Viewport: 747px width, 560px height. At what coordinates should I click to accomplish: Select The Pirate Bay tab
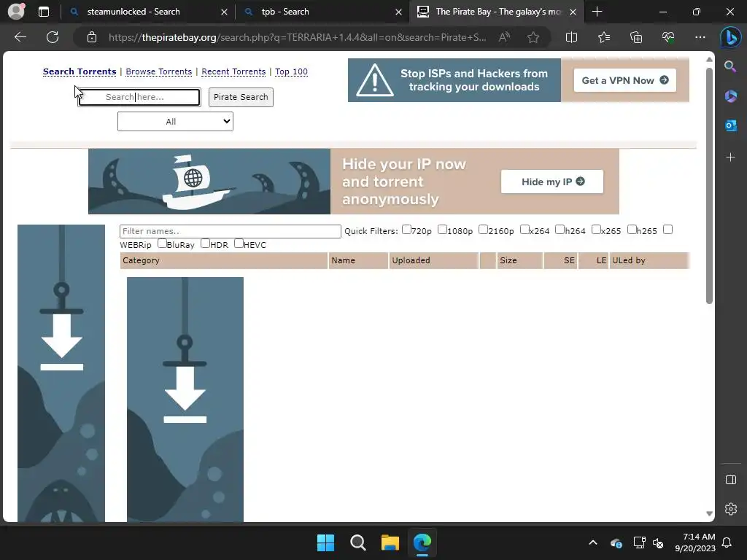[x=498, y=12]
